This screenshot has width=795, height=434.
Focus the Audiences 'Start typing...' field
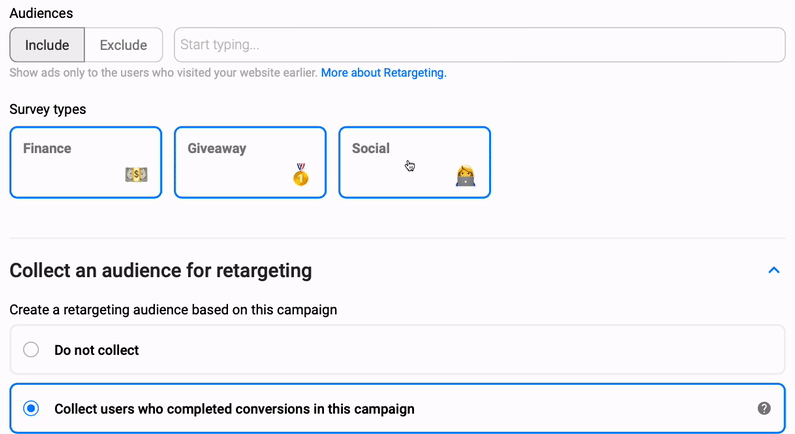pyautogui.click(x=478, y=45)
